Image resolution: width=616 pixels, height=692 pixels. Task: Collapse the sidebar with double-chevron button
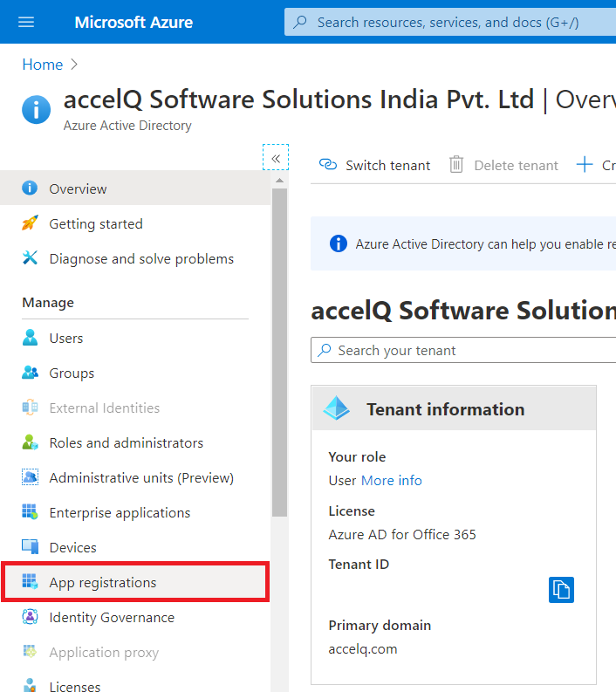(276, 158)
